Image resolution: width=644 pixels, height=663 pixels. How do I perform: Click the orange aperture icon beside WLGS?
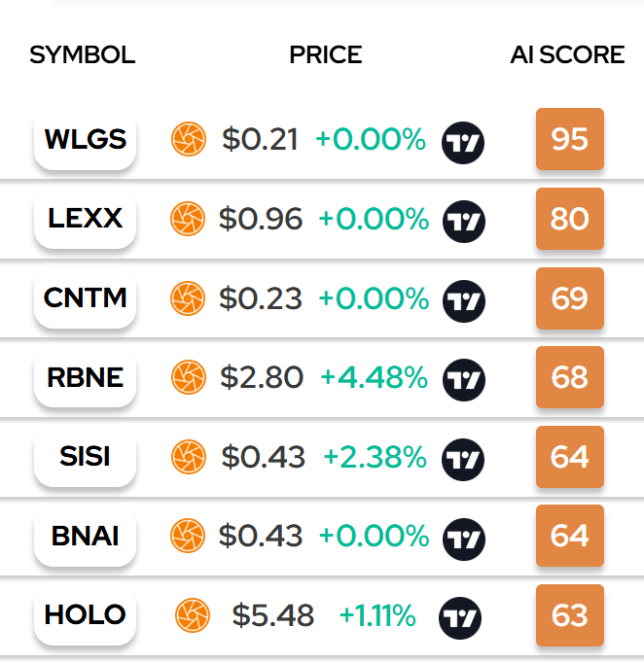point(189,139)
